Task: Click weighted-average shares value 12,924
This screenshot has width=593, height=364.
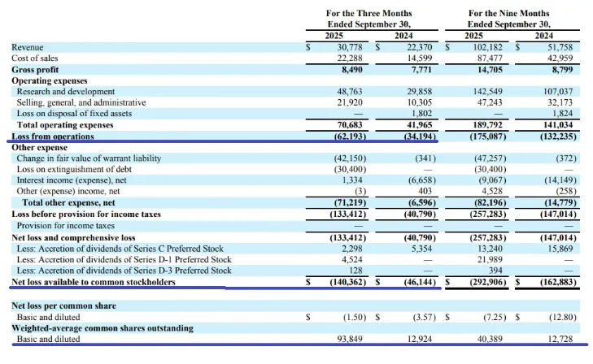Action: pyautogui.click(x=420, y=339)
